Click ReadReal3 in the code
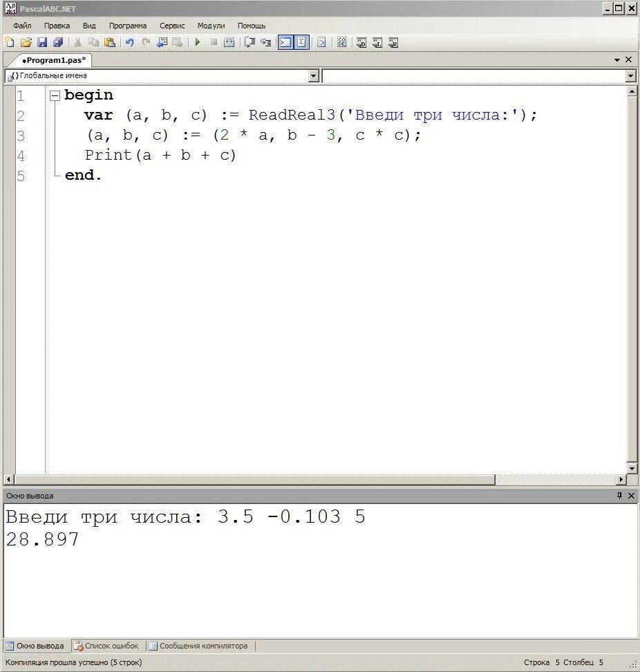 tap(292, 115)
